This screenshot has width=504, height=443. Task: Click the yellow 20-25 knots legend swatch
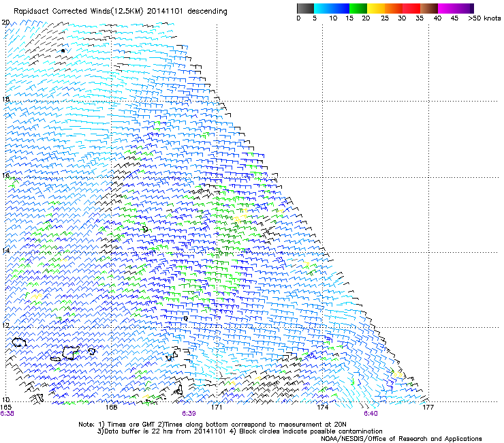[375, 8]
